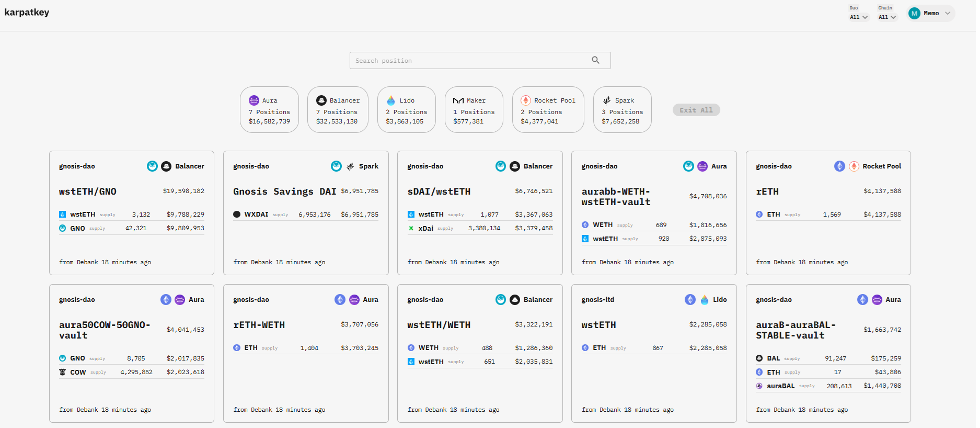This screenshot has height=428, width=980.
Task: Filter by Spark 3 Positions
Action: click(x=622, y=110)
